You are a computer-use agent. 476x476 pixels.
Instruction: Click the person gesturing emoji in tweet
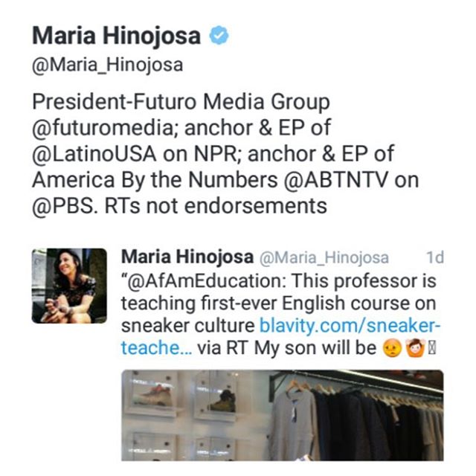coord(415,348)
